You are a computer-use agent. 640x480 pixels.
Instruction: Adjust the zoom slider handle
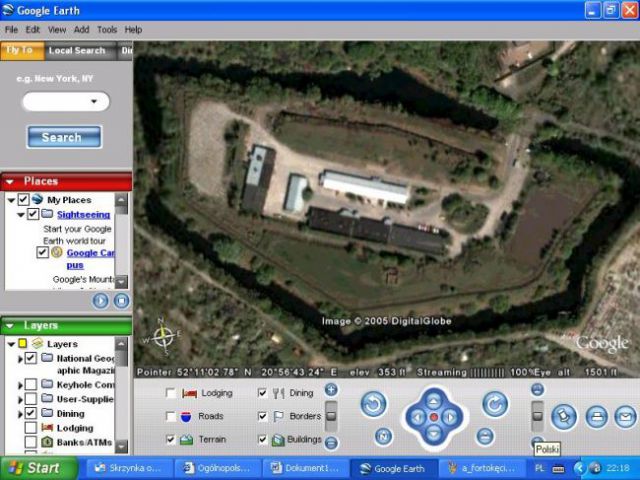[x=331, y=416]
